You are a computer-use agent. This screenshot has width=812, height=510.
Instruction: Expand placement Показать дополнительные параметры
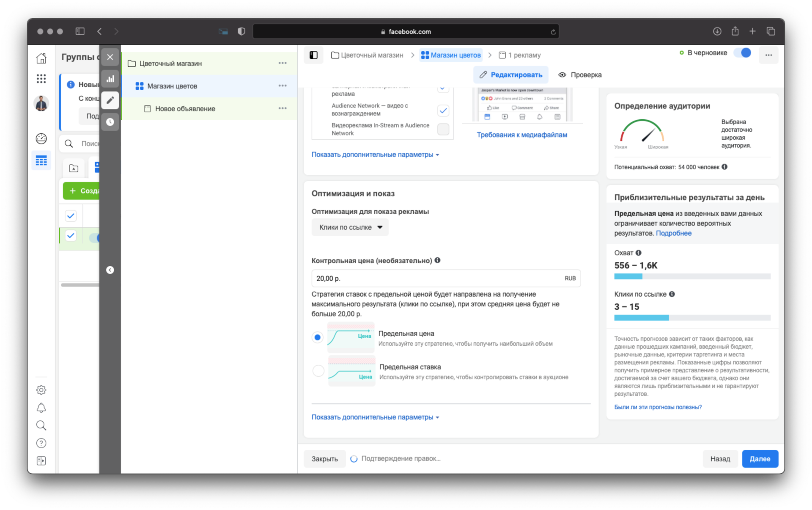coord(375,155)
